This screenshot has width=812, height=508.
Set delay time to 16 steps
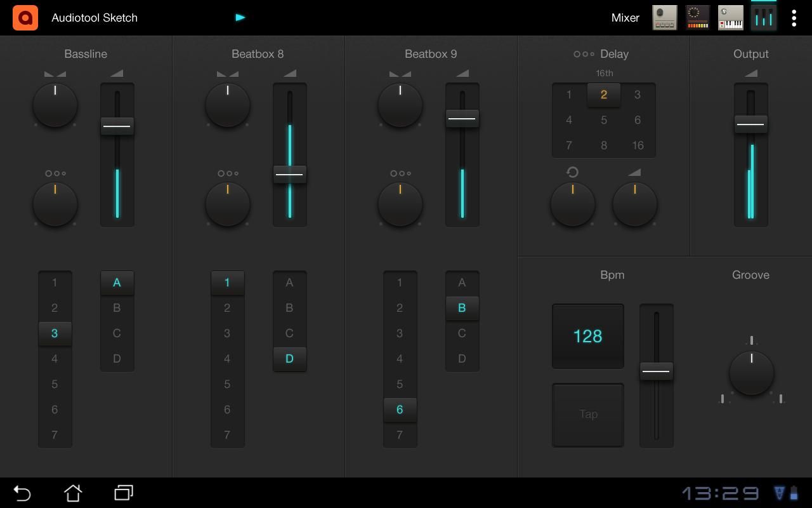(638, 145)
